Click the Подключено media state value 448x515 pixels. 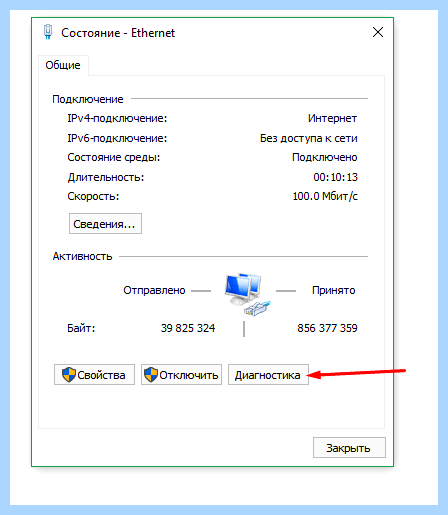coord(325,157)
